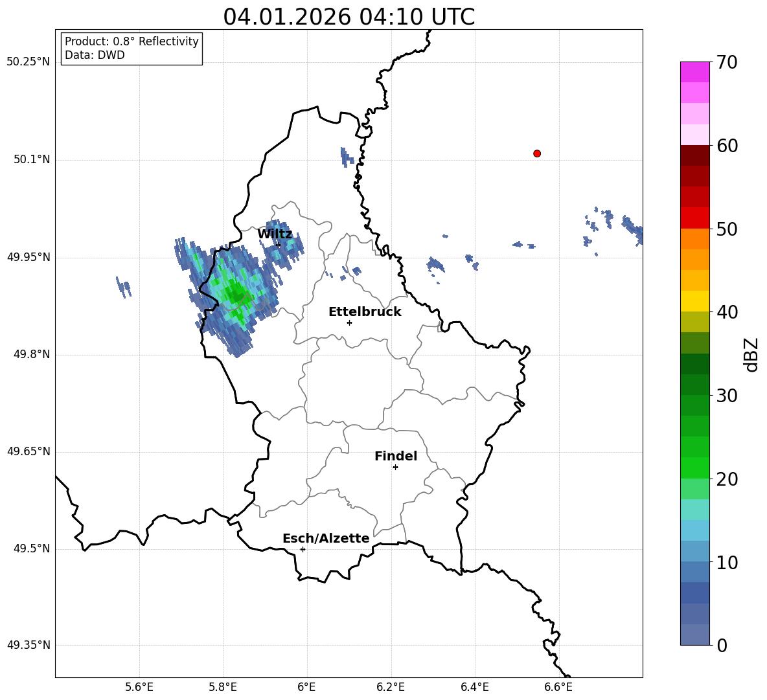Click the Esch/Alzette city label

click(326, 538)
